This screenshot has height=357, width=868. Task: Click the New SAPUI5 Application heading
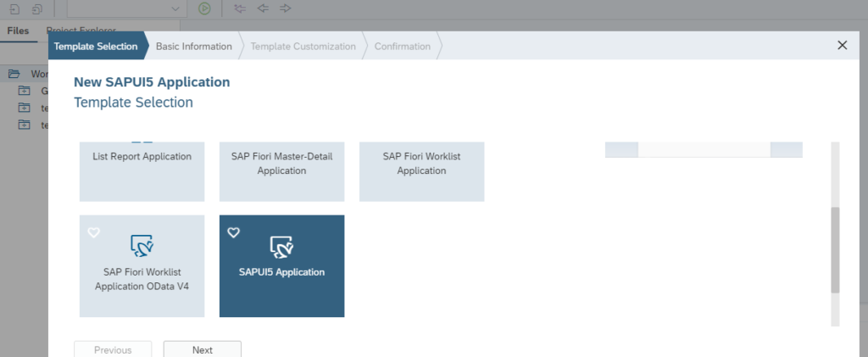point(152,82)
